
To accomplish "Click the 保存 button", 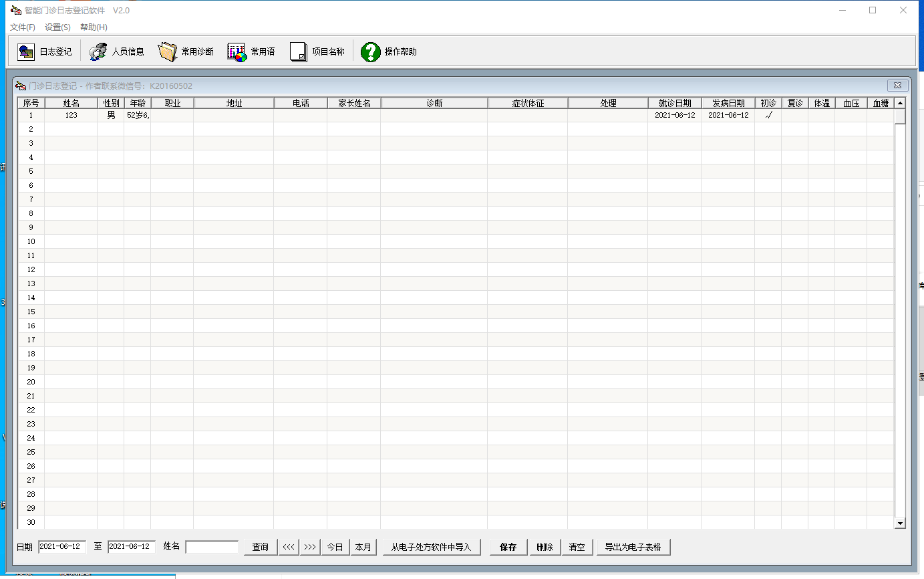I will pos(508,547).
